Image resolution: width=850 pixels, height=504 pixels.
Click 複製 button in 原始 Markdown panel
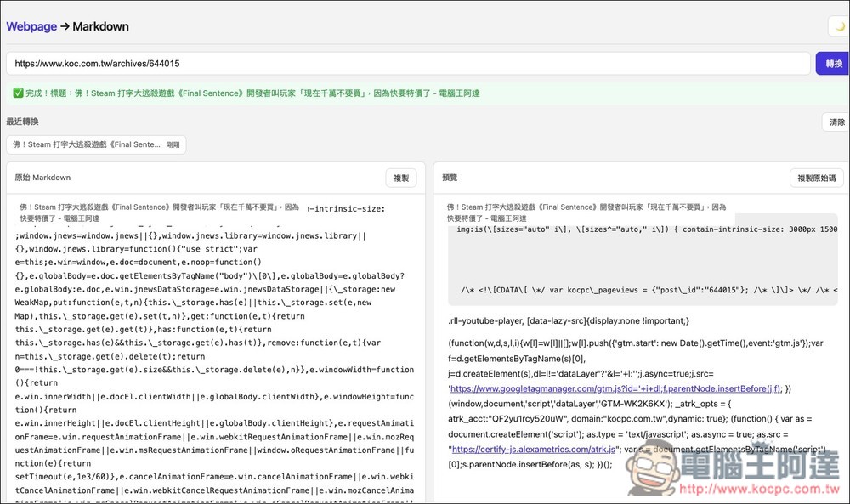(401, 178)
